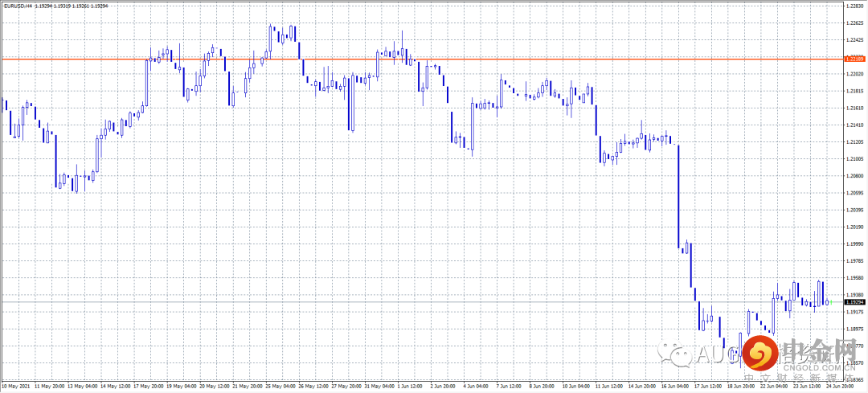
Task: Click the 1.21205 price scale label
Action: click(855, 142)
